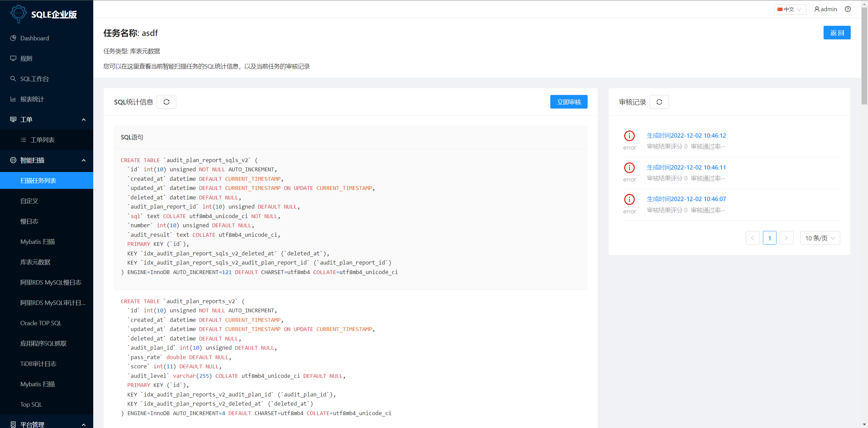Click the Dashboard sidebar icon
Viewport: 868px width, 428px height.
[13, 38]
